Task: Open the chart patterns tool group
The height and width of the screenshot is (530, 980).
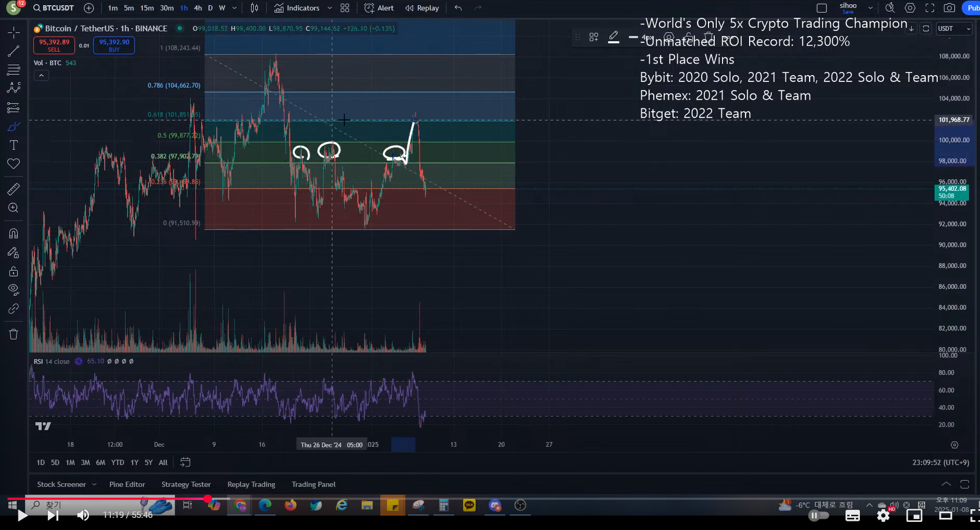Action: click(13, 88)
